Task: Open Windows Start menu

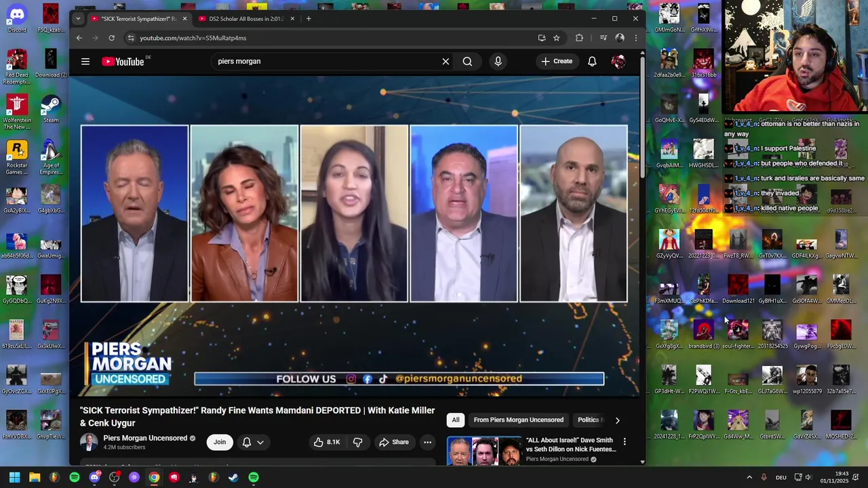Action: pyautogui.click(x=14, y=477)
